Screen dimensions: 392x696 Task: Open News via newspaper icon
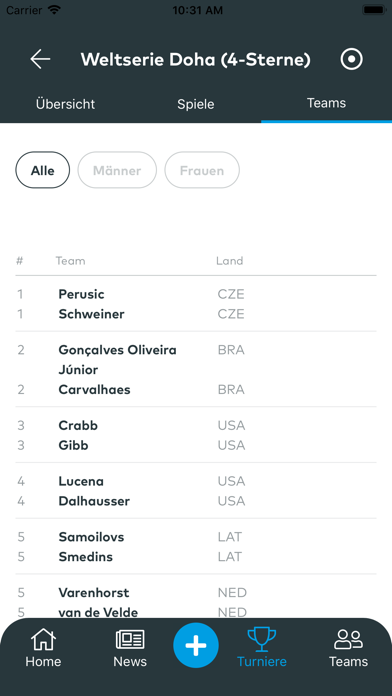[130, 641]
